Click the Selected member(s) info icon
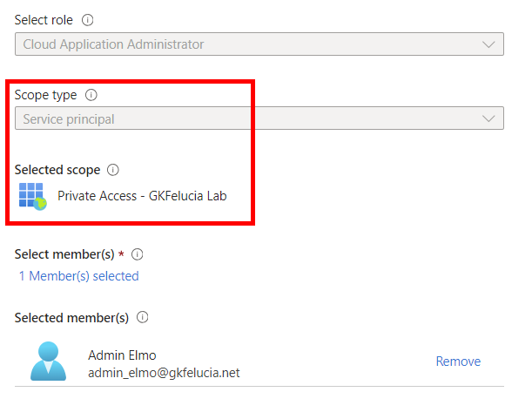 coord(143,318)
